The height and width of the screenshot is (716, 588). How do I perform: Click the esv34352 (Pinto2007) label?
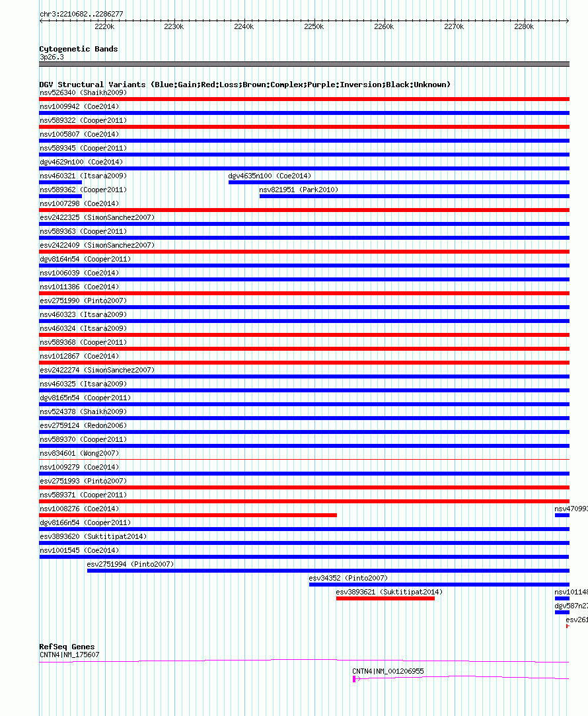click(x=348, y=578)
